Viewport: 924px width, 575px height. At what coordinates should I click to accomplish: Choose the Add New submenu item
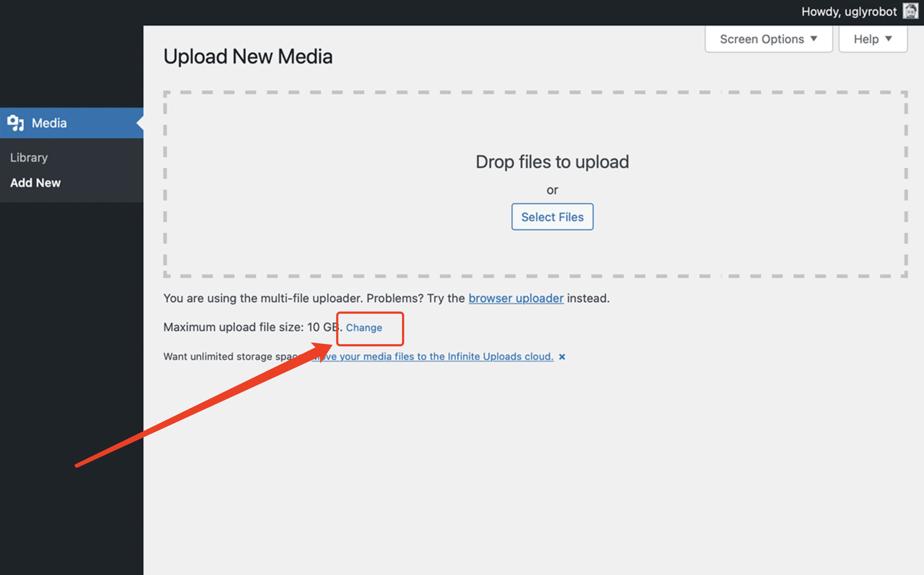pyautogui.click(x=35, y=183)
